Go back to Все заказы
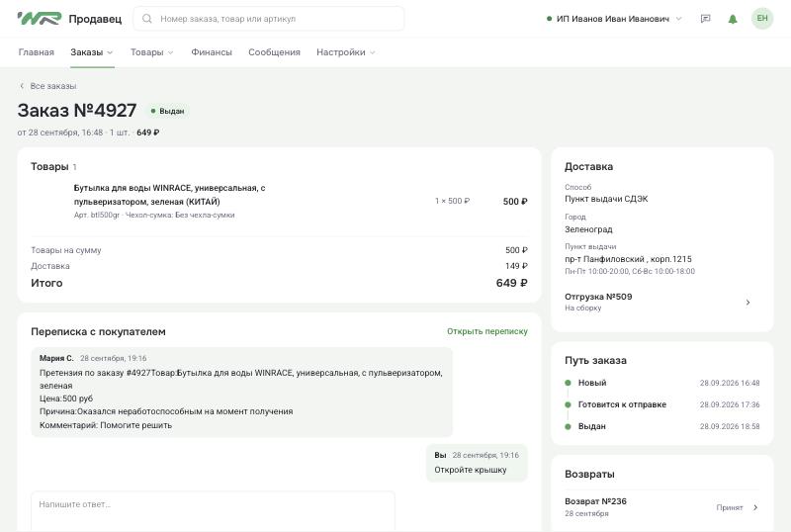This screenshot has height=532, width=791. (x=53, y=86)
